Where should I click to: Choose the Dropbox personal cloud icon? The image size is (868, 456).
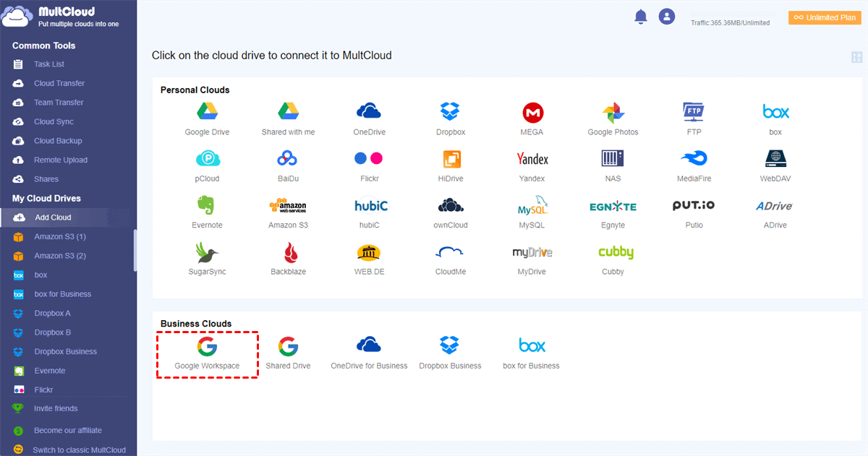pyautogui.click(x=450, y=112)
